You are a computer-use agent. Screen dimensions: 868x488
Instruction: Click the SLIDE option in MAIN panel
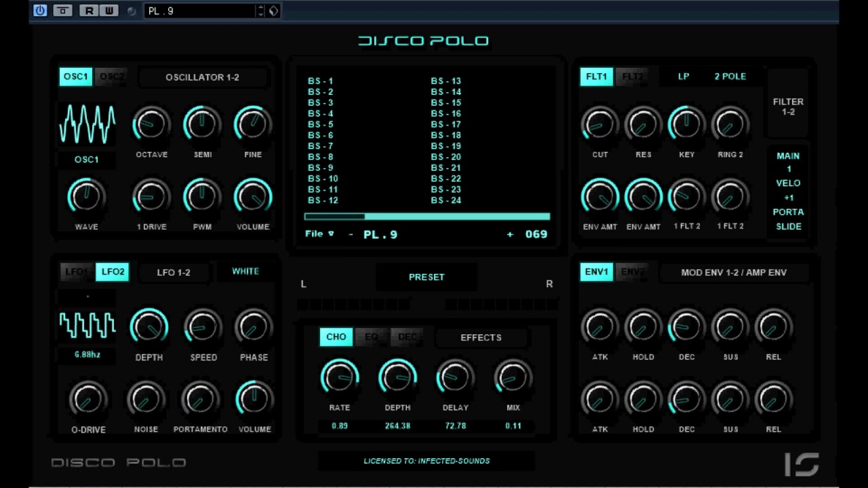[788, 226]
